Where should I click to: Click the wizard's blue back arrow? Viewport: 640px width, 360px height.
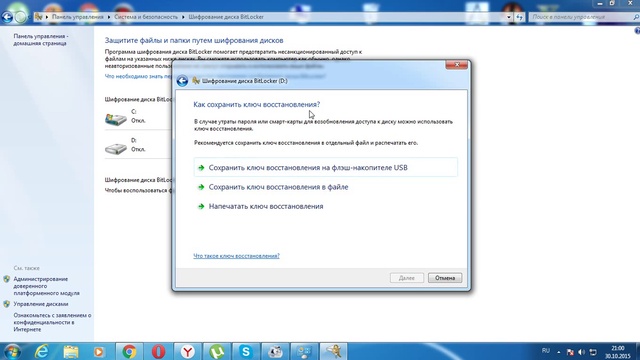[x=182, y=81]
